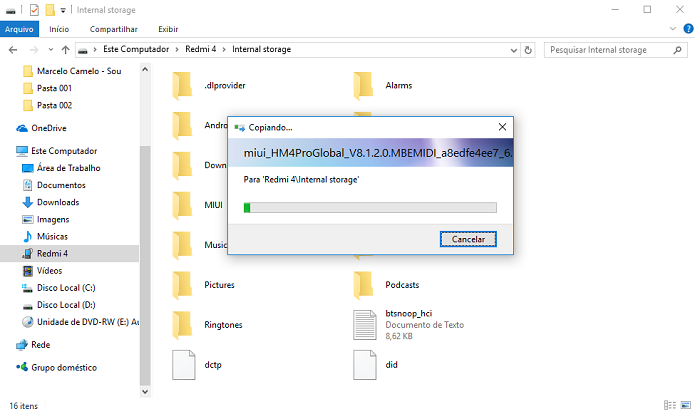The width and height of the screenshot is (695, 414).
Task: Open the ribbon help icon
Action: click(x=688, y=29)
